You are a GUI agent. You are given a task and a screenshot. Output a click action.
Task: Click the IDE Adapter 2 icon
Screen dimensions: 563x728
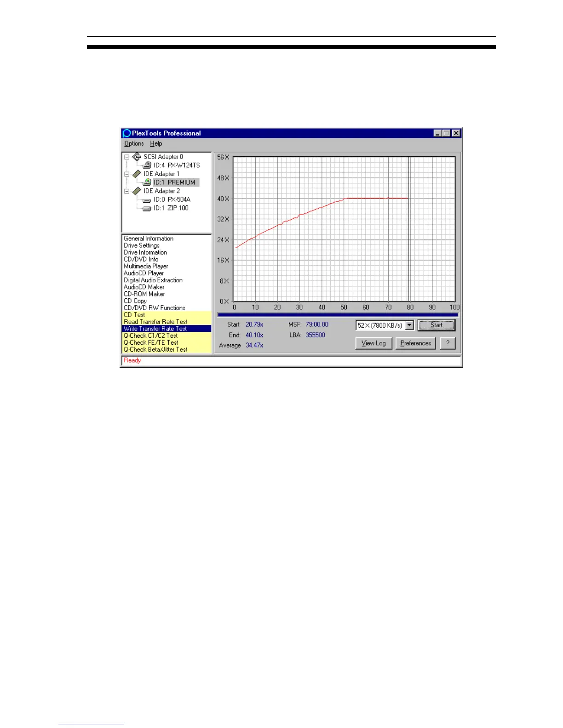tap(137, 191)
